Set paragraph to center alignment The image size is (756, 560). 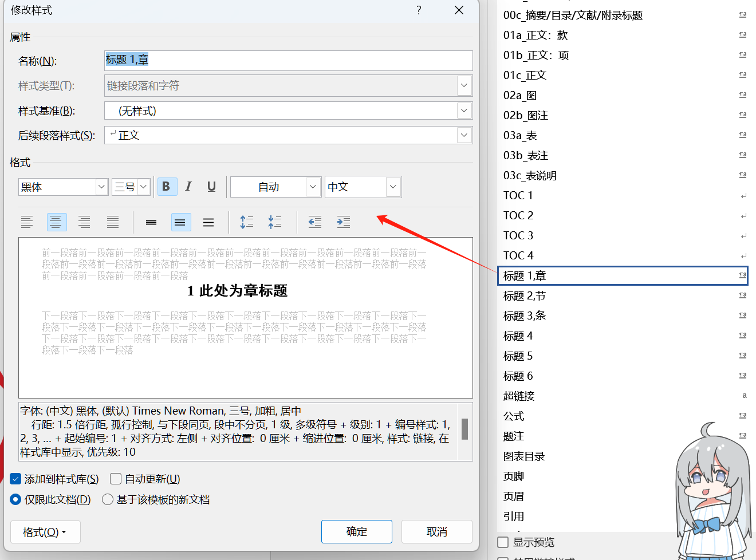(57, 222)
